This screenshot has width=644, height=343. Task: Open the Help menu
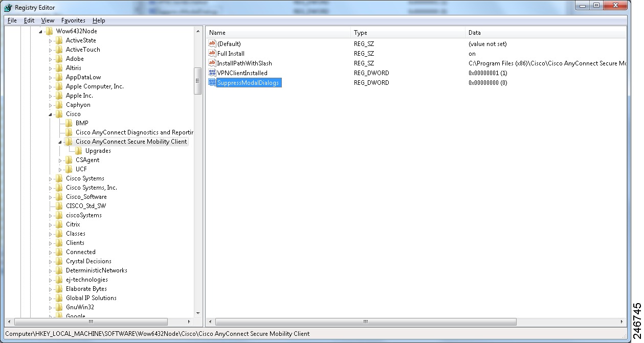pos(99,20)
